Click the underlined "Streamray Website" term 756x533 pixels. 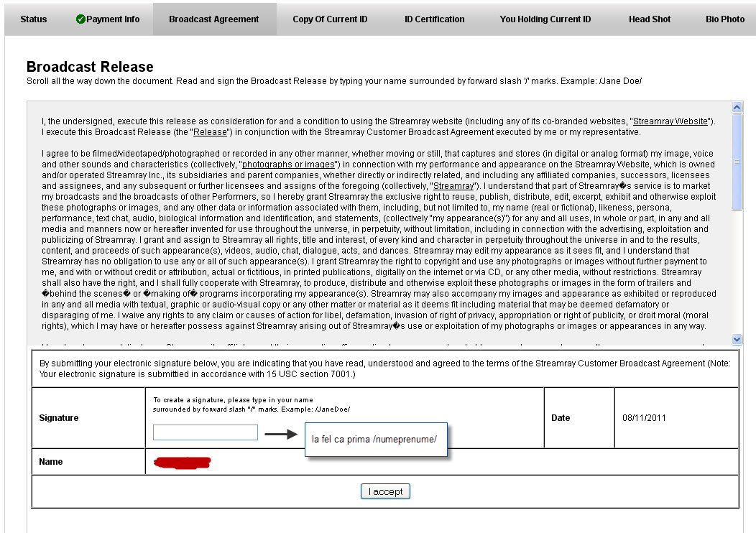tap(670, 121)
